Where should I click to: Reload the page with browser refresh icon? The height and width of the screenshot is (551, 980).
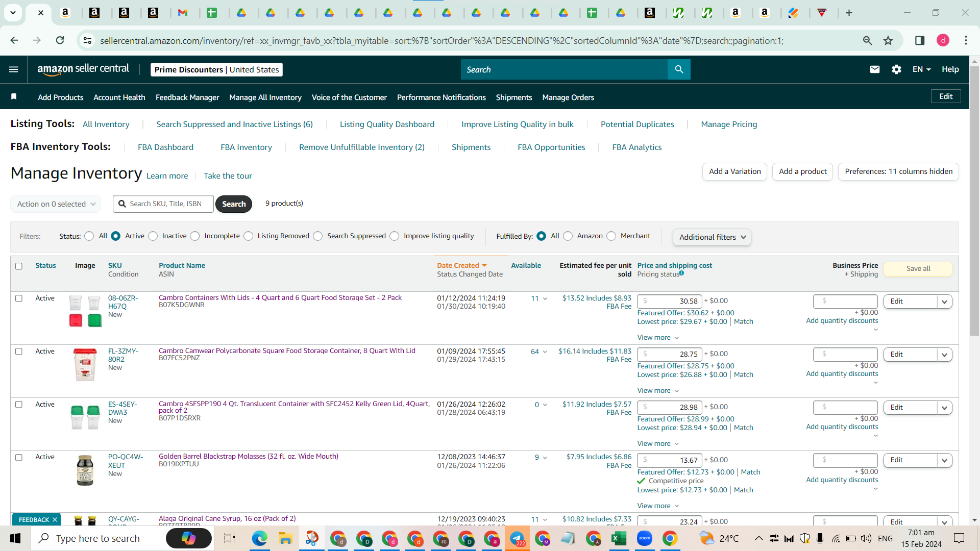coord(60,40)
